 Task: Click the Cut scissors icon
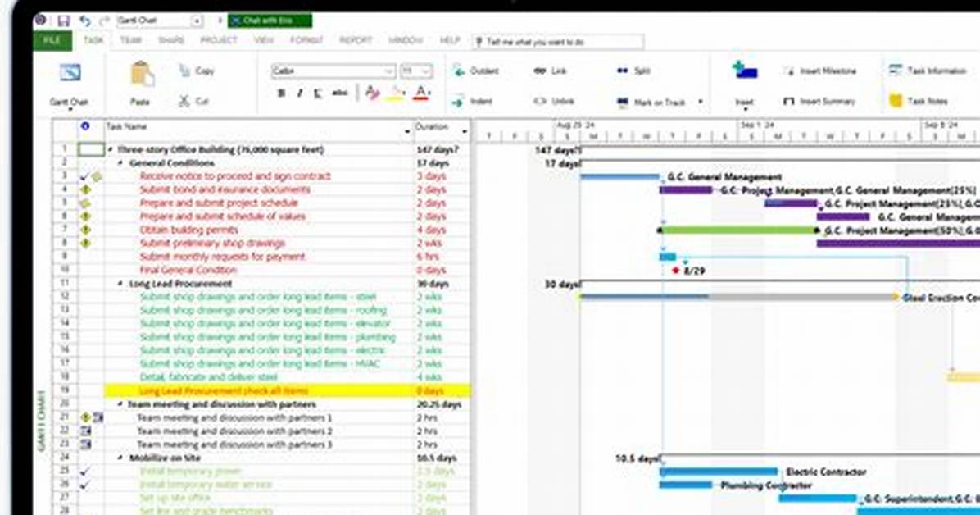coord(184,101)
